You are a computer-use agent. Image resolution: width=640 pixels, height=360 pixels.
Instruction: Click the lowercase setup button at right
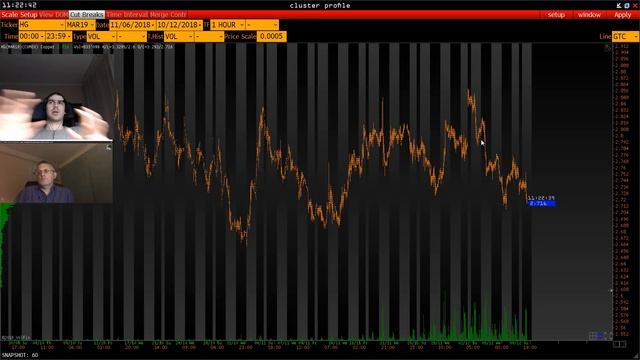[x=556, y=15]
